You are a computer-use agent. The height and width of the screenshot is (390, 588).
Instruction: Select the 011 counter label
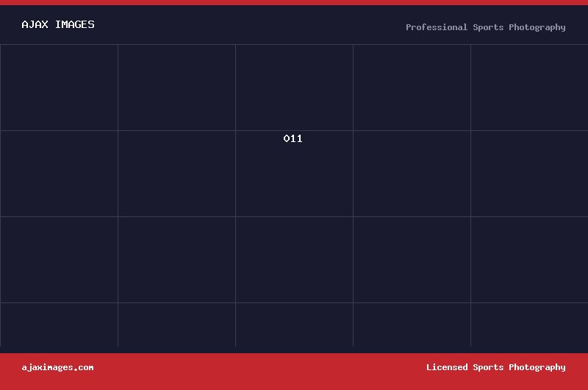[293, 138]
